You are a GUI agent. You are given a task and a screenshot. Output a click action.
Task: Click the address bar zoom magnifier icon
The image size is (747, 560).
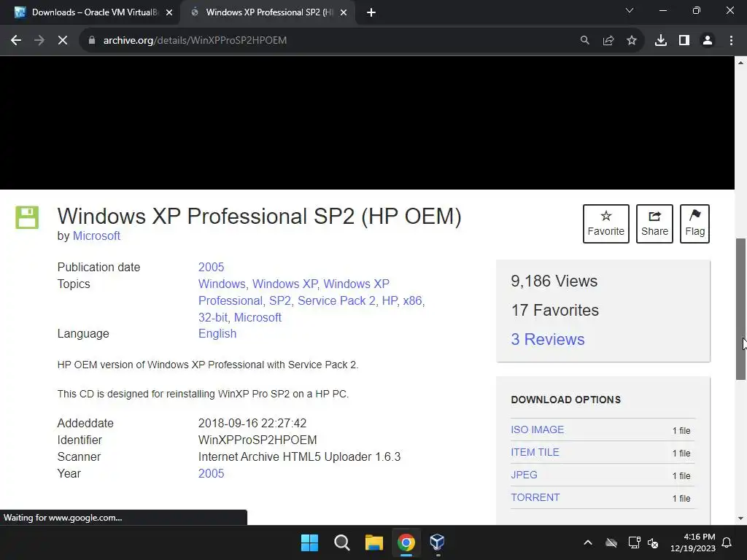click(x=584, y=41)
